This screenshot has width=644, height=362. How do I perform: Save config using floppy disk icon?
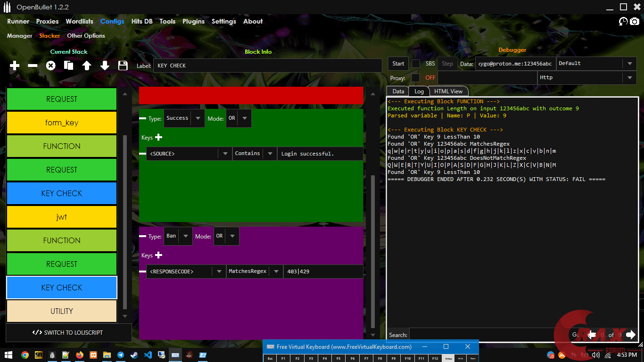pos(123,66)
